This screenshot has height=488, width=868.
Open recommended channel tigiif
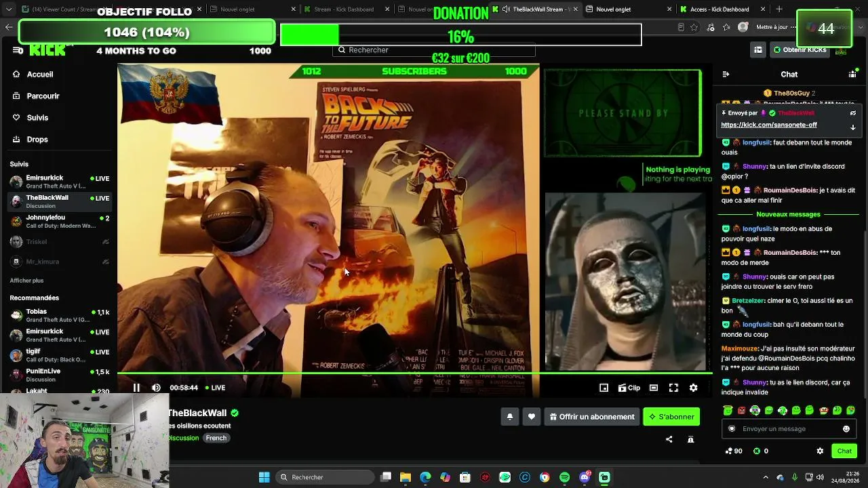tap(60, 355)
